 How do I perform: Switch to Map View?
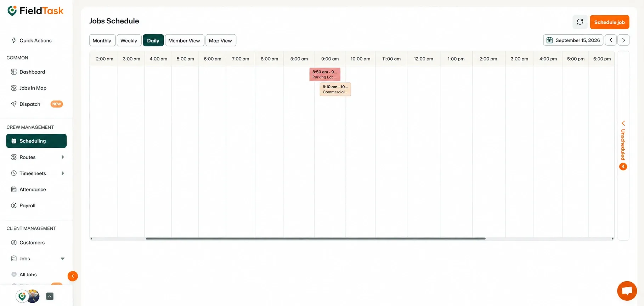(x=220, y=40)
